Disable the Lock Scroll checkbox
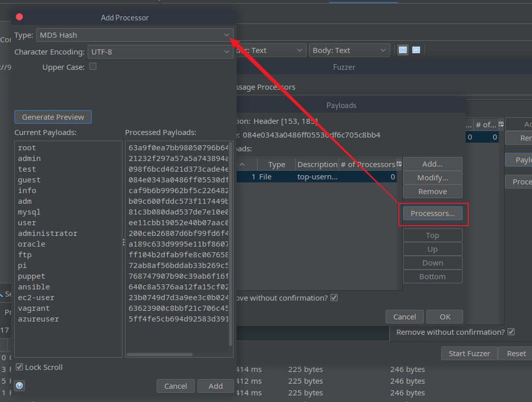 (x=20, y=367)
